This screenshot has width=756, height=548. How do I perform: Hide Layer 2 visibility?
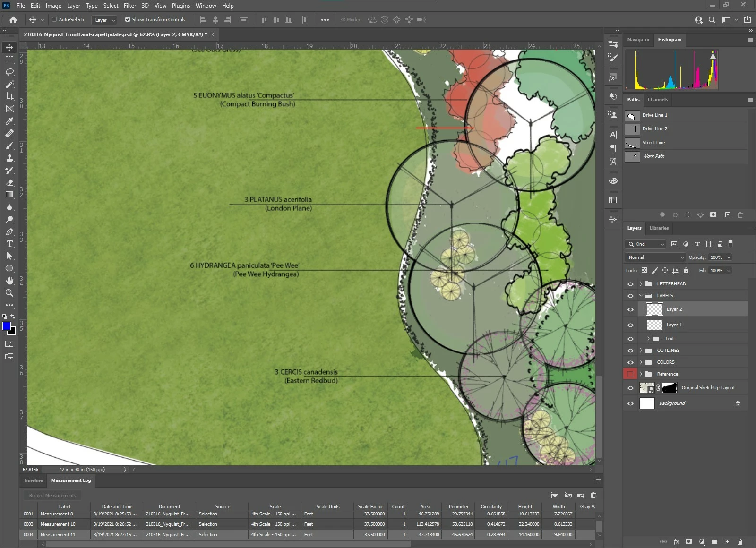click(630, 309)
